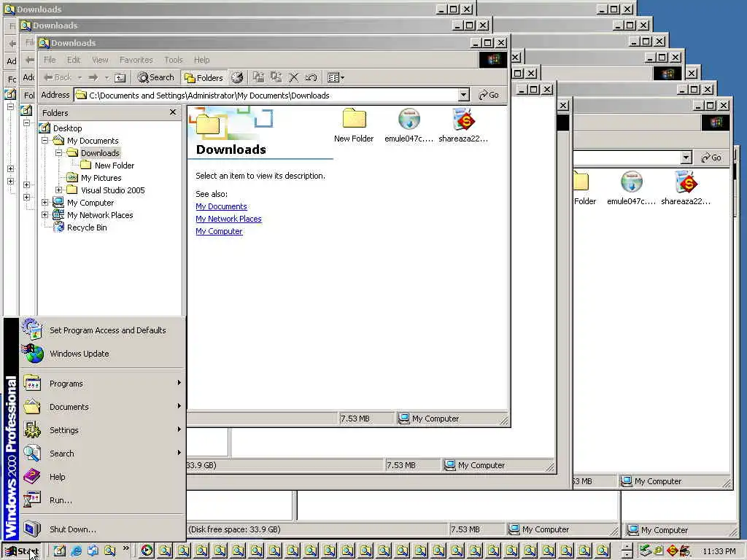The image size is (747, 560).
Task: Select New Folder in the folder tree
Action: [x=115, y=166]
